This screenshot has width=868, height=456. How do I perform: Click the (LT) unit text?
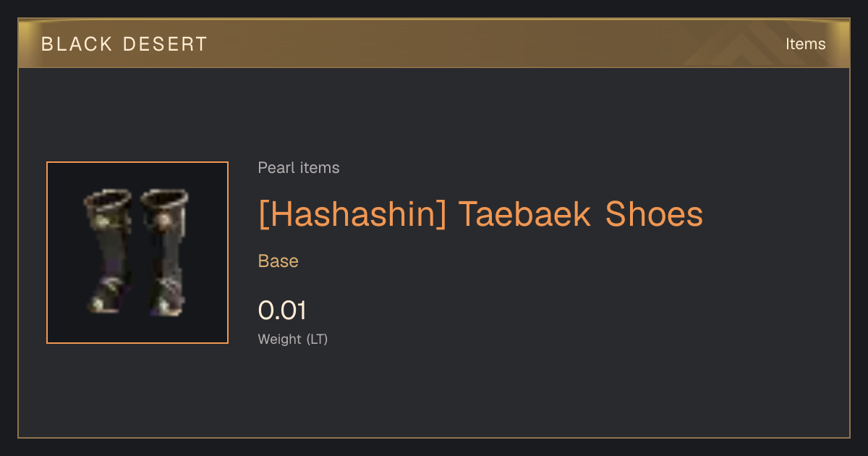coord(317,339)
